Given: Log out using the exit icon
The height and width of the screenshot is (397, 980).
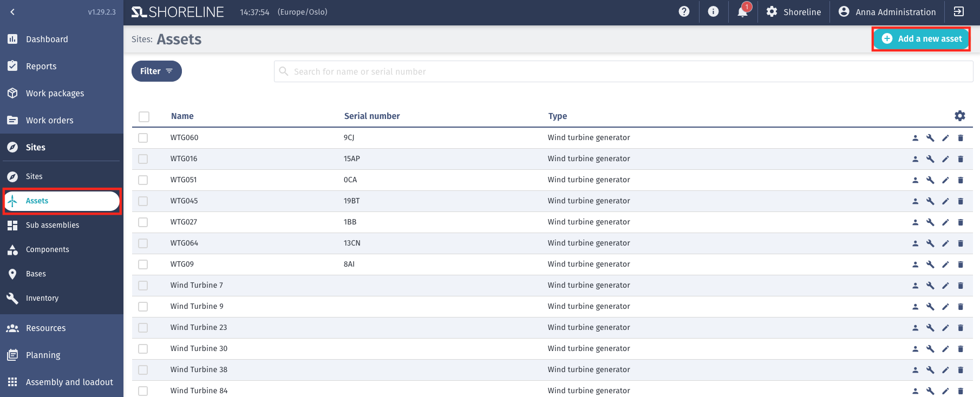Looking at the screenshot, I should (x=959, y=12).
